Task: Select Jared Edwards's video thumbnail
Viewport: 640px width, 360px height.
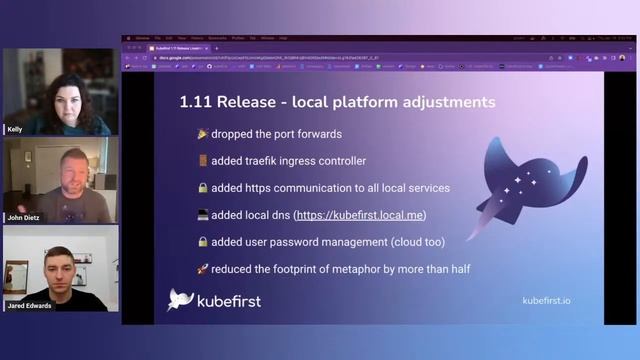Action: coord(61,268)
